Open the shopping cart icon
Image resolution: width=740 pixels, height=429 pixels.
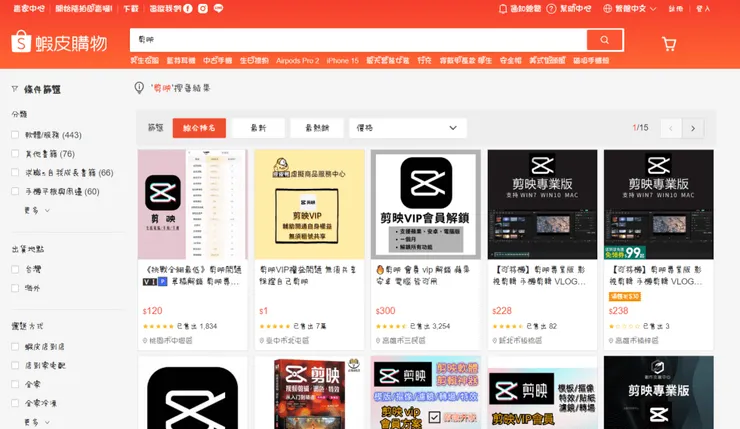[x=669, y=44]
